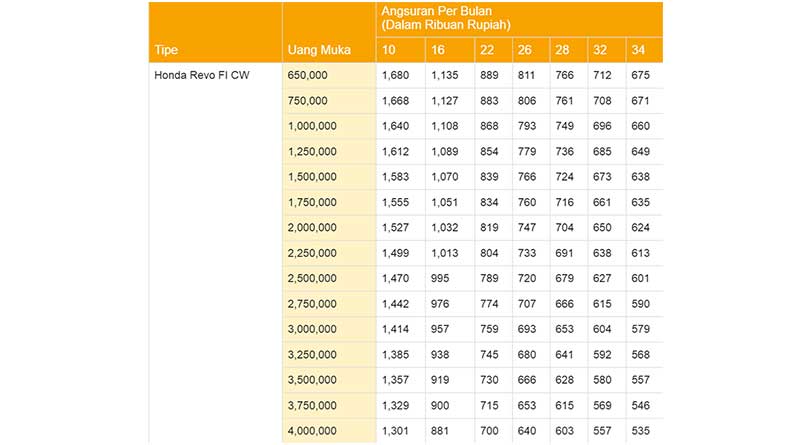
Task: Click the 1,135 installment cell
Action: [445, 75]
